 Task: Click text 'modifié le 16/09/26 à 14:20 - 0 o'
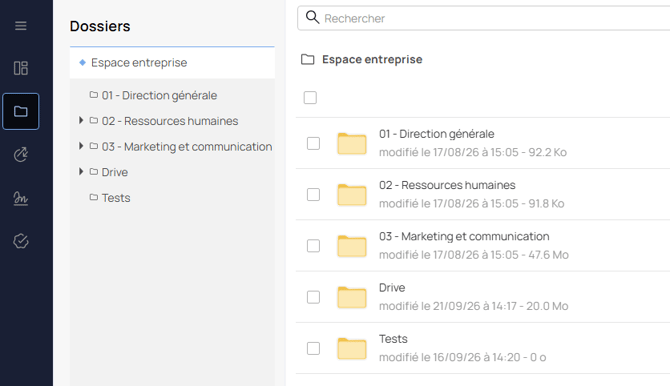pos(462,358)
